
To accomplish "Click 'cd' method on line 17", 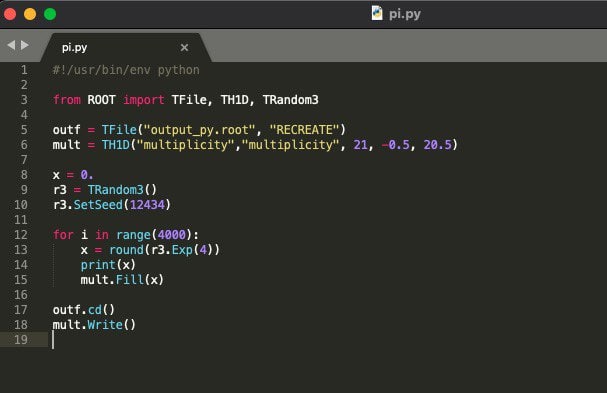I will (x=94, y=310).
